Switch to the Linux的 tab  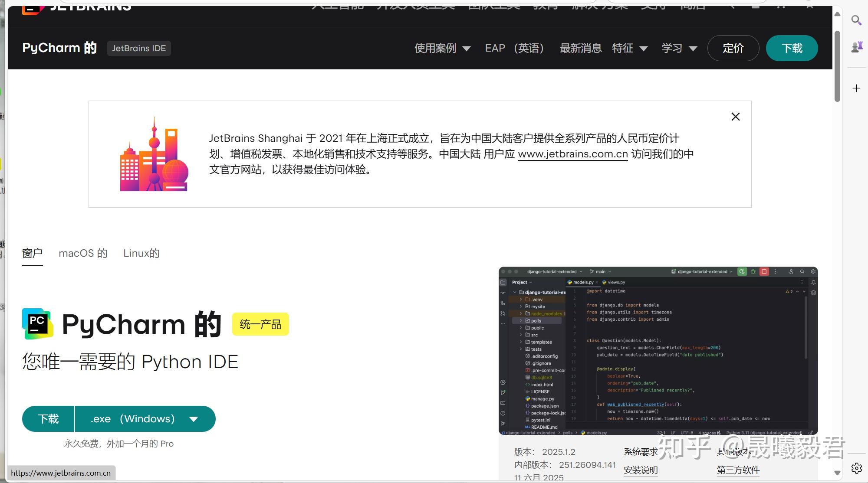(141, 253)
